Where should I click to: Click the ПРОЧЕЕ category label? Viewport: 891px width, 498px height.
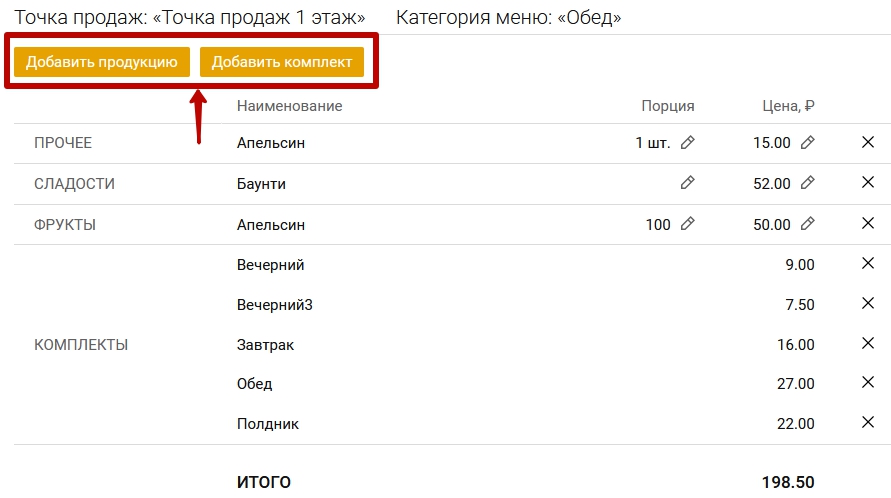(x=63, y=143)
